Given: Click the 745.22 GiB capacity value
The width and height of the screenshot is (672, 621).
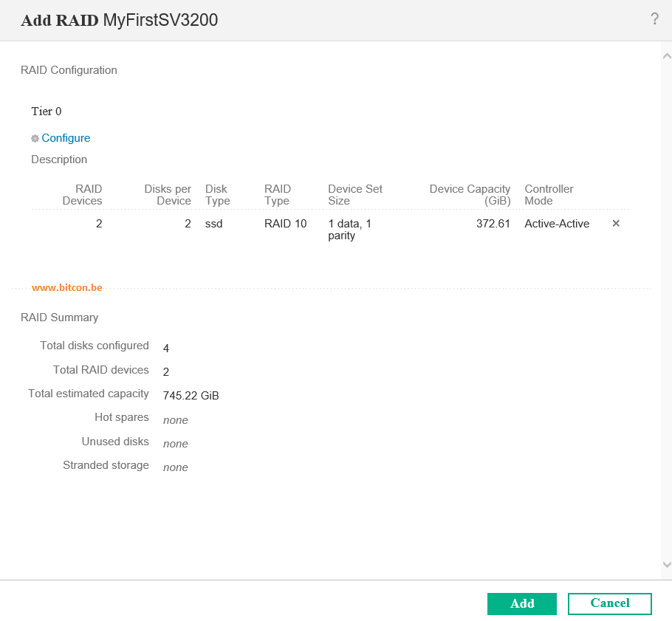Looking at the screenshot, I should (x=191, y=396).
